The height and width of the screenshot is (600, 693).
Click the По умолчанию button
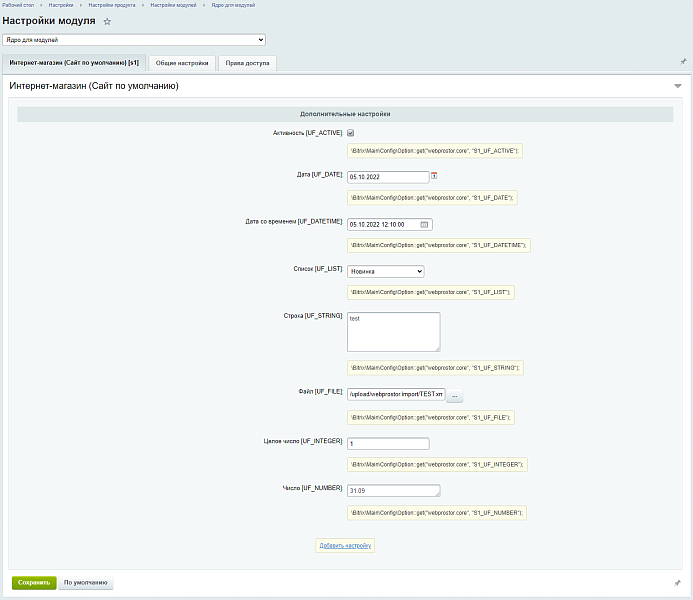86,583
